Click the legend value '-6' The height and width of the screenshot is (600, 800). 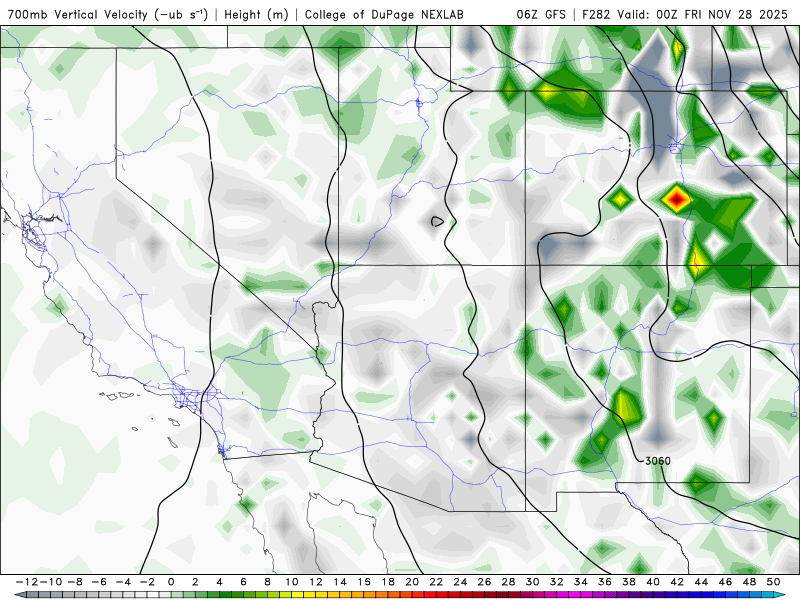click(99, 582)
